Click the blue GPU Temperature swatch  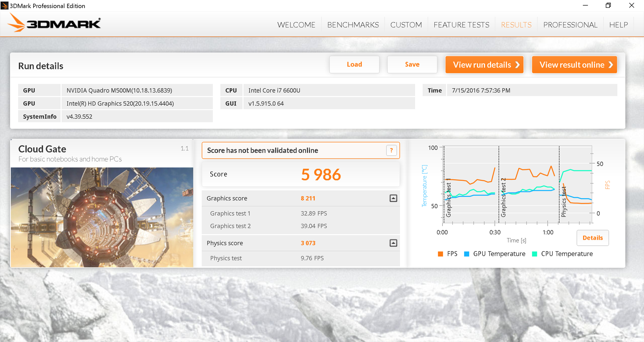pyautogui.click(x=467, y=254)
